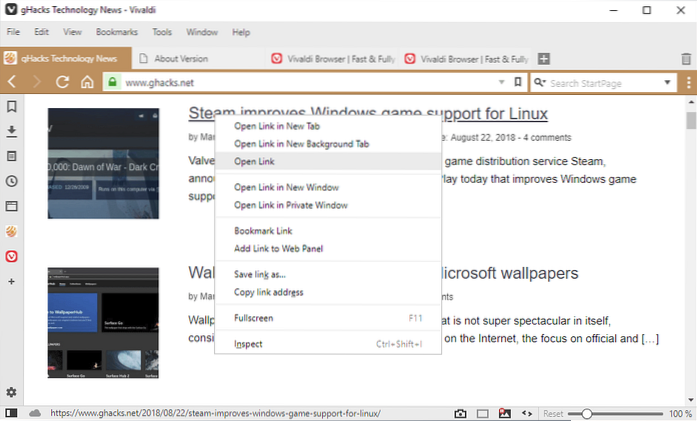Open the Downloads panel in sidebar
Image resolution: width=697 pixels, height=421 pixels.
11,131
